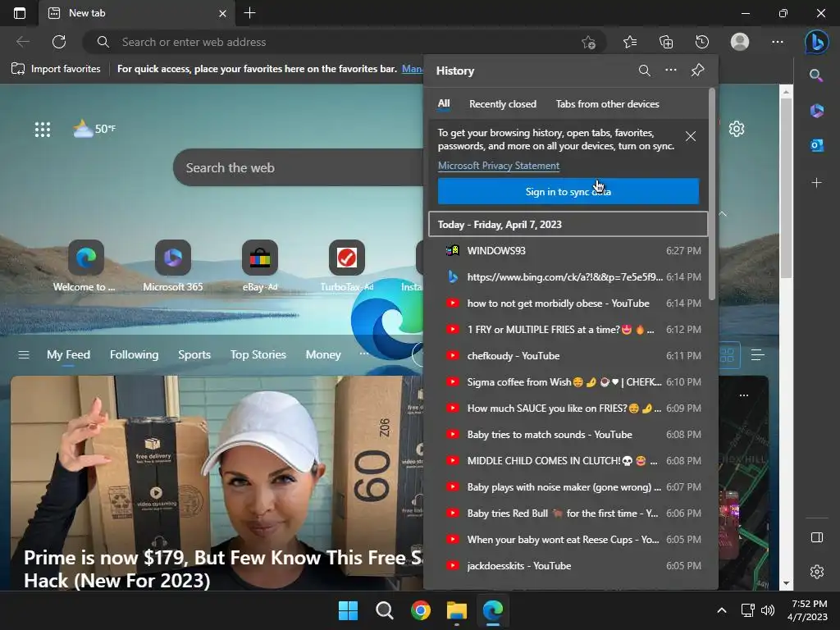Show hidden system tray icons chevron

pyautogui.click(x=722, y=610)
